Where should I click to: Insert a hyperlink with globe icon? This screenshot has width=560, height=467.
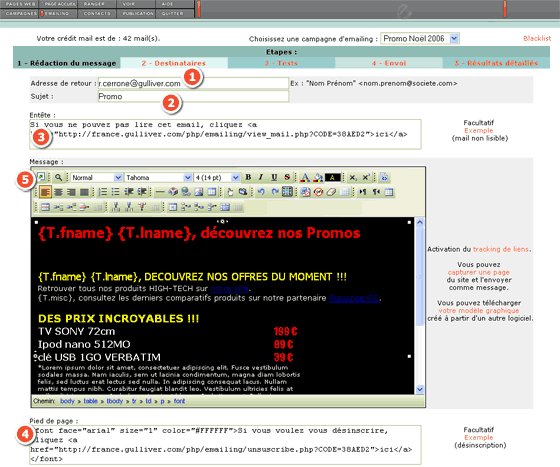(186, 192)
